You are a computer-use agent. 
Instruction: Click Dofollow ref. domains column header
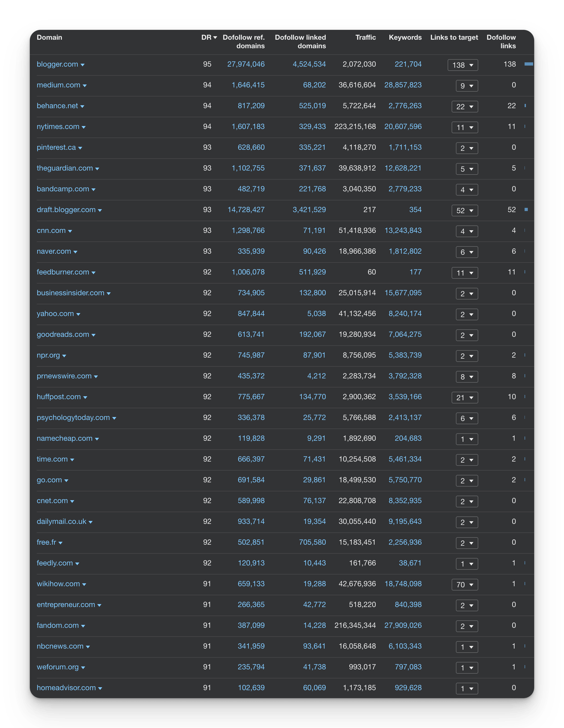point(244,42)
